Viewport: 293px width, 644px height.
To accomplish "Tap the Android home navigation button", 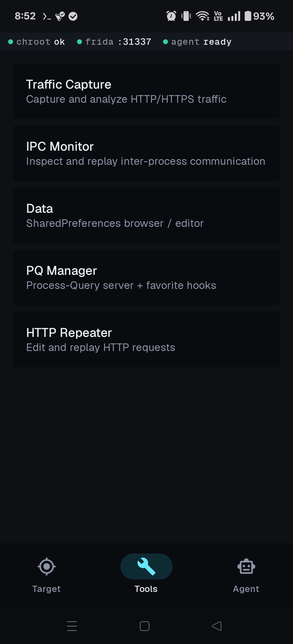I will (145, 626).
